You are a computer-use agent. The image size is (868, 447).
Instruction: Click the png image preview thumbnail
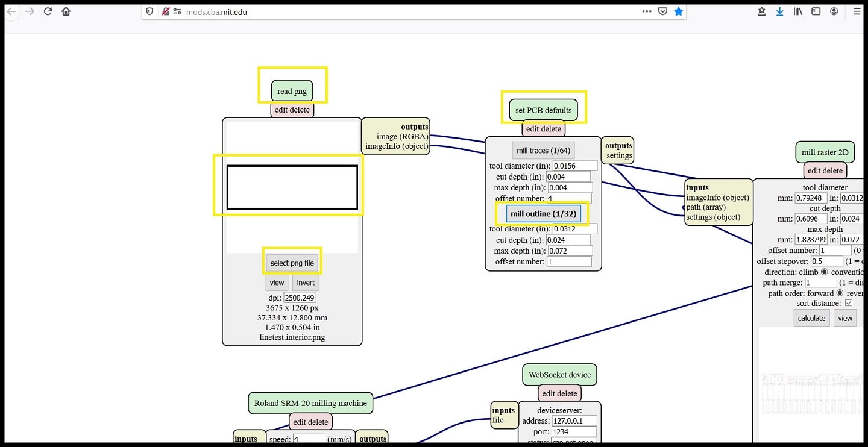pos(292,187)
